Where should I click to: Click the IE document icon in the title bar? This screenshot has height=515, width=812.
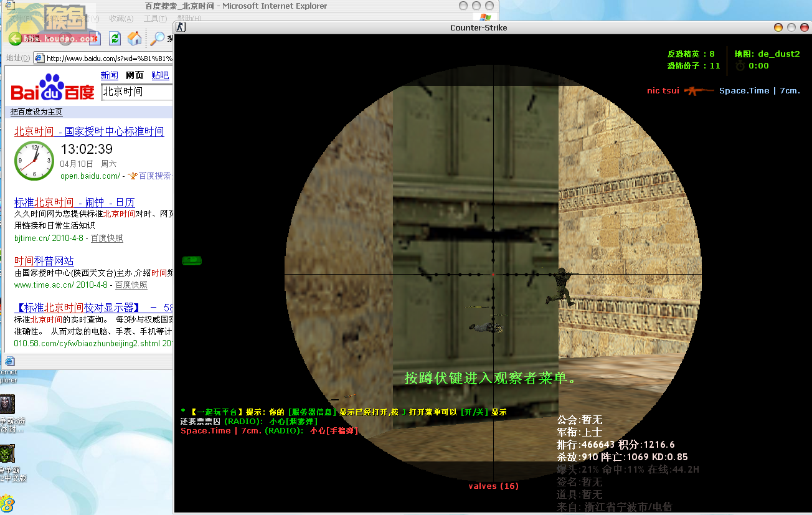[x=11, y=6]
